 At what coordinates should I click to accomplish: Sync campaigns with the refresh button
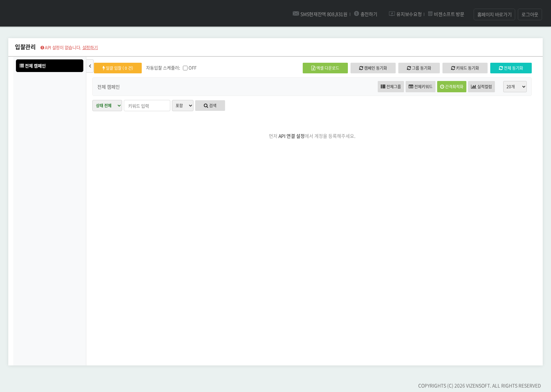click(x=373, y=68)
